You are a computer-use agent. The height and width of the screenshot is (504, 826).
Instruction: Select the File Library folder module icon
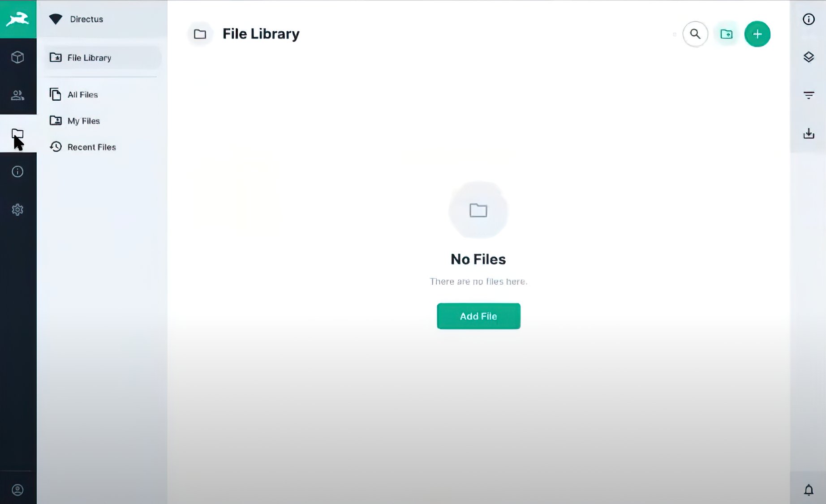point(17,133)
